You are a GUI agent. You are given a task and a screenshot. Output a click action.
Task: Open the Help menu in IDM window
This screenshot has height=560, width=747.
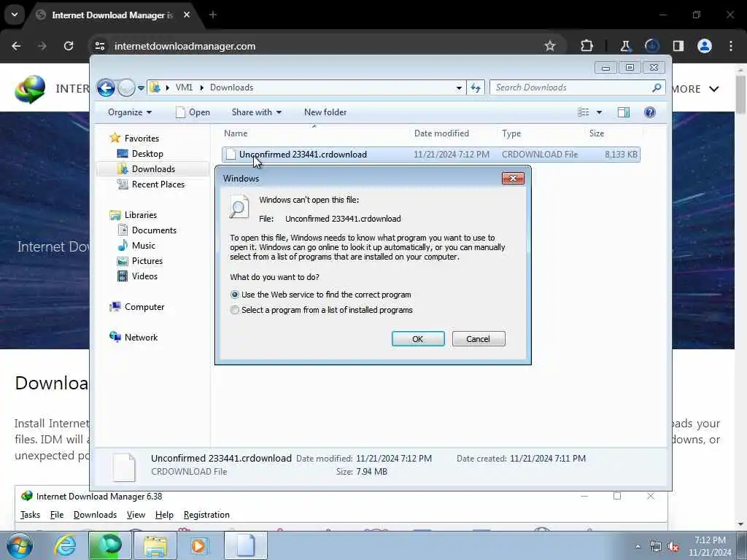click(164, 515)
